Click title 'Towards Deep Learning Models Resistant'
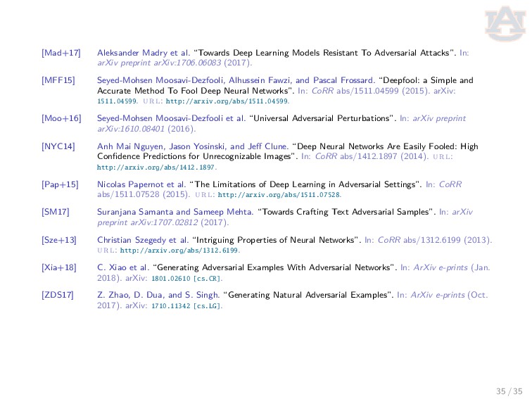The height and width of the screenshot is (399, 532). (x=278, y=53)
